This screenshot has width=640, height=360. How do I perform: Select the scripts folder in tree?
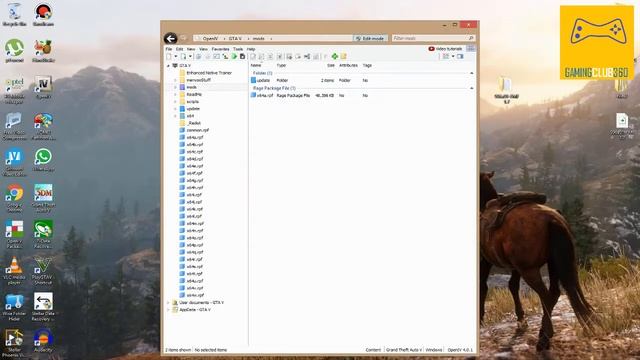tap(193, 102)
